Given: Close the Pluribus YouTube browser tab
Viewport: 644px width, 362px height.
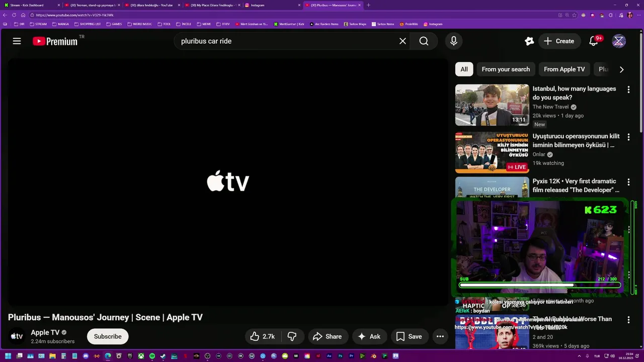Looking at the screenshot, I should click(360, 5).
